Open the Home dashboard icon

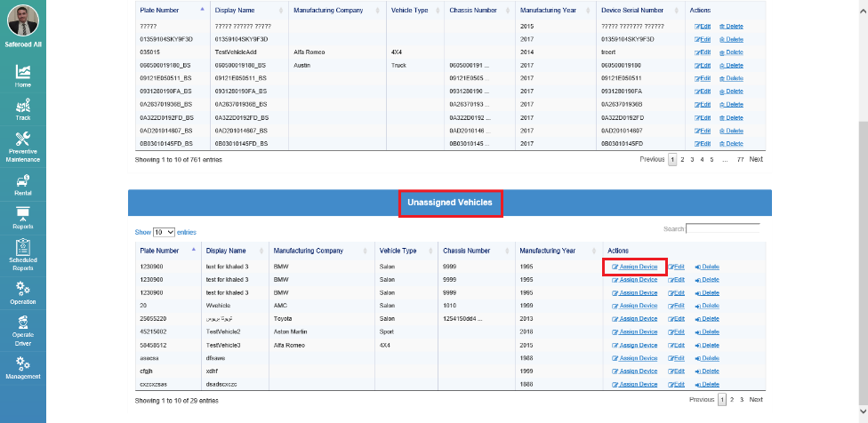click(23, 72)
